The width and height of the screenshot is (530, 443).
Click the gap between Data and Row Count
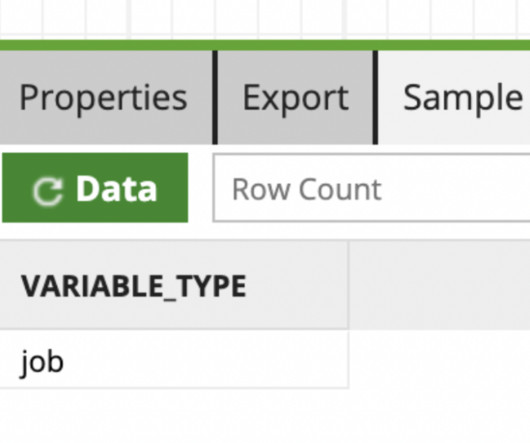(x=200, y=188)
